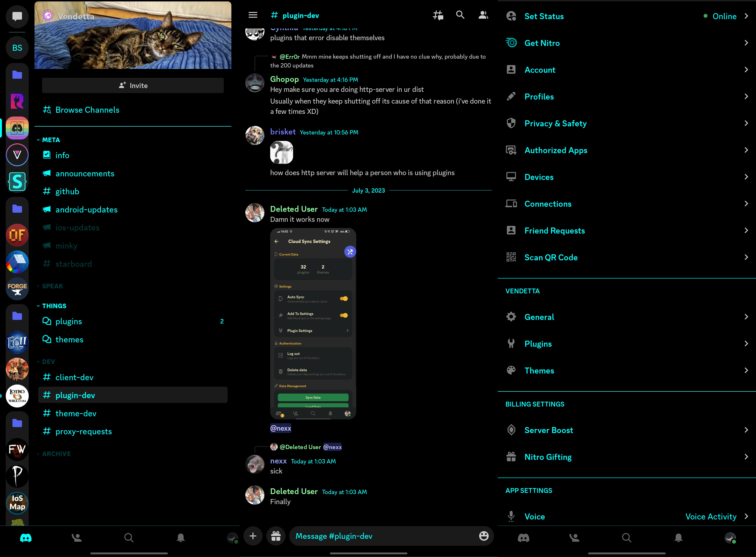Show the member list icon
Screen dimensions: 756x557
[x=483, y=15]
